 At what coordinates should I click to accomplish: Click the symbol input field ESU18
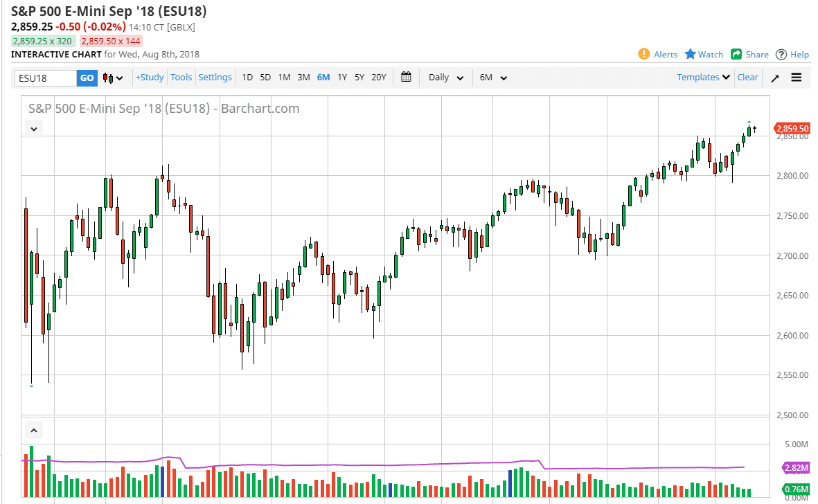(x=45, y=78)
